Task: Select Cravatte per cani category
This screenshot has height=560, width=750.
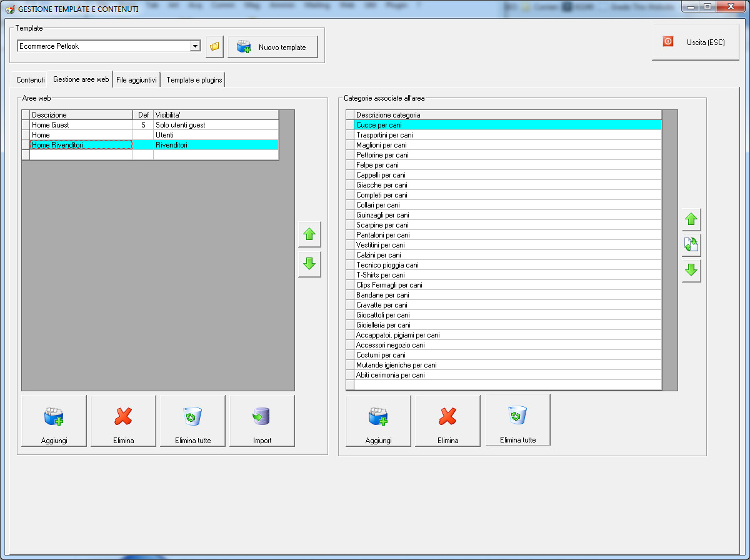Action: [x=507, y=305]
